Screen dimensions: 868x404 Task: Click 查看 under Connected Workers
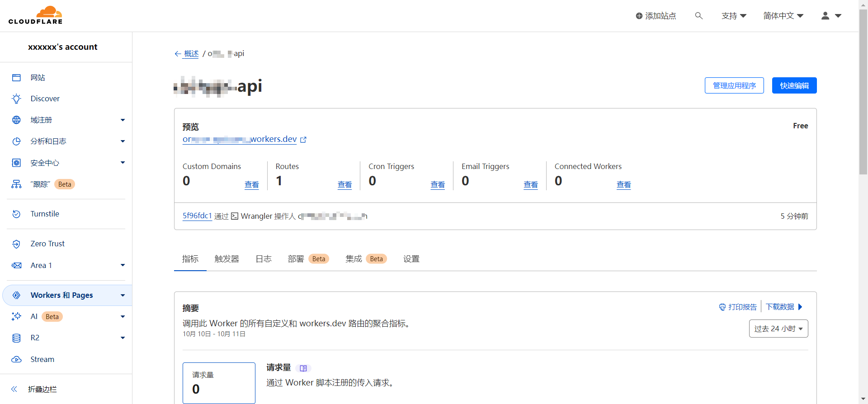pos(624,185)
